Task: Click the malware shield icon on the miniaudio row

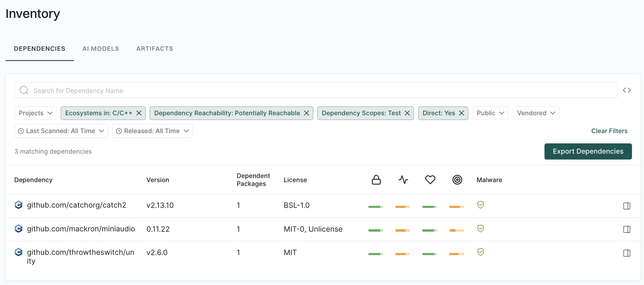Action: pos(481,229)
